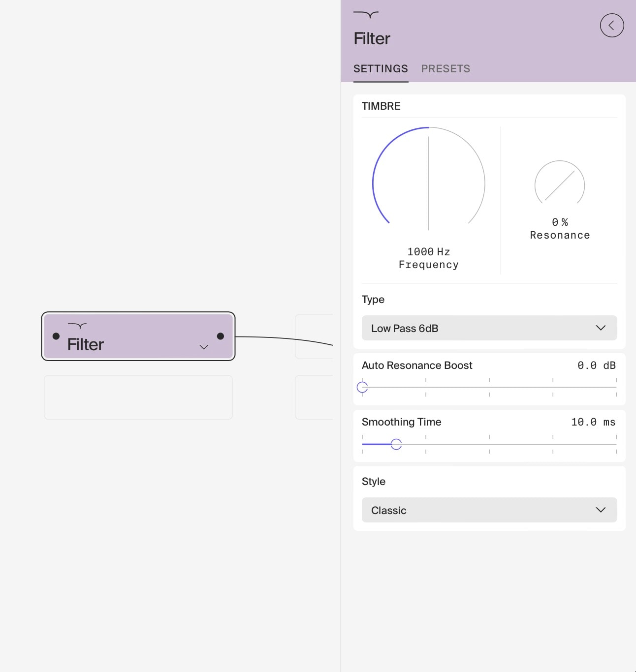Switch to the PRESETS tab
Viewport: 636px width, 672px height.
(x=445, y=68)
